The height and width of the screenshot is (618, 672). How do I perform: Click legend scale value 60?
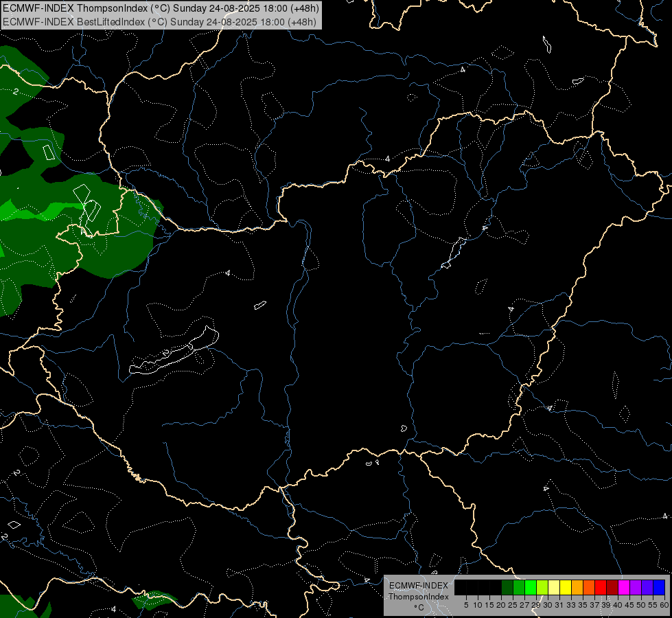pos(664,605)
